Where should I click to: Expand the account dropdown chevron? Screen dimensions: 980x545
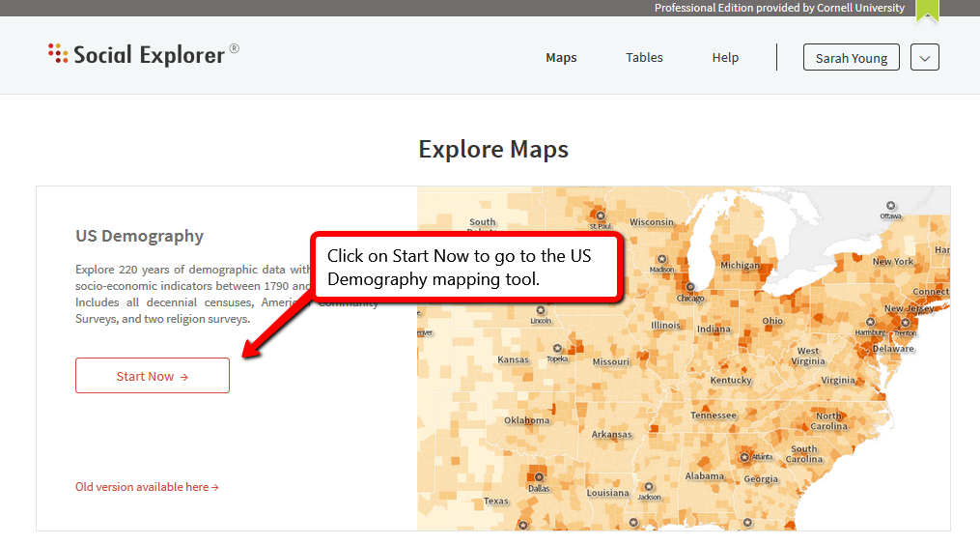click(x=924, y=58)
